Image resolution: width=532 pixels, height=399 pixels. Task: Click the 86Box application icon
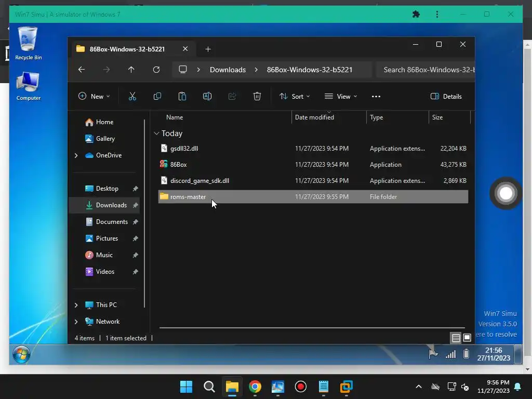164,164
